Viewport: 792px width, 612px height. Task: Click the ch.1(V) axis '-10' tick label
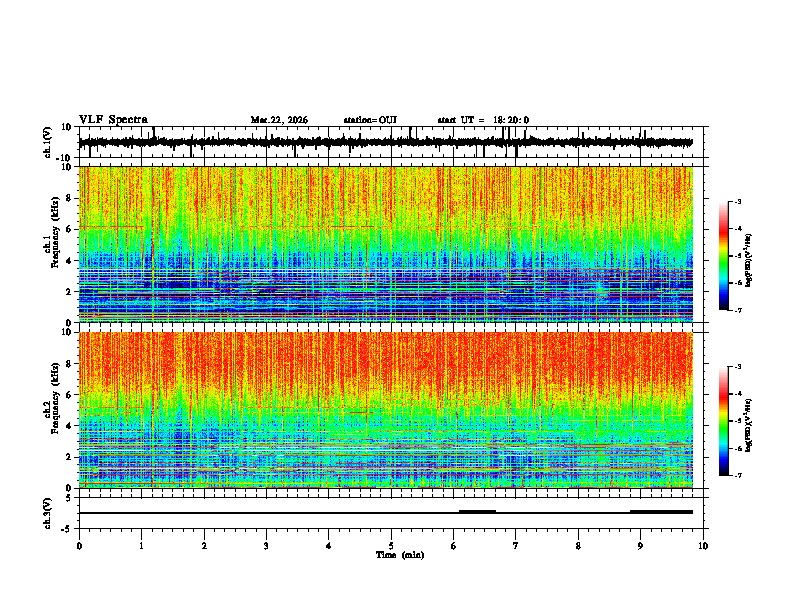[65, 158]
